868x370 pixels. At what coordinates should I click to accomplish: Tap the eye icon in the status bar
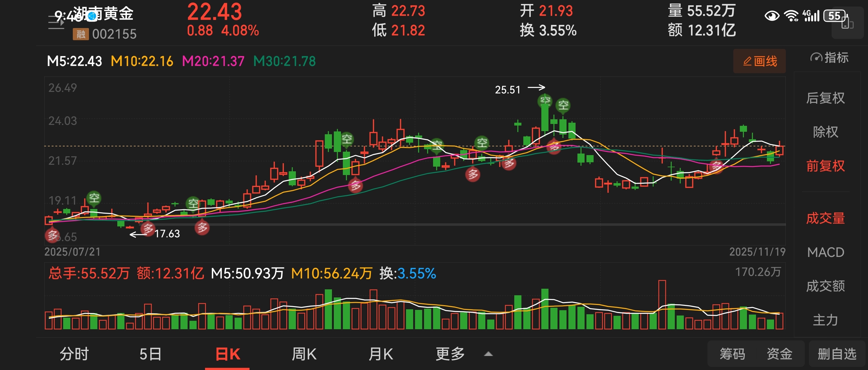pyautogui.click(x=772, y=16)
